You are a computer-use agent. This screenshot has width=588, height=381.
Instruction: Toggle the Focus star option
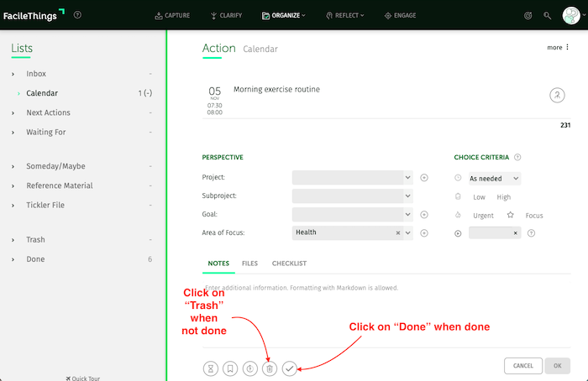[510, 215]
